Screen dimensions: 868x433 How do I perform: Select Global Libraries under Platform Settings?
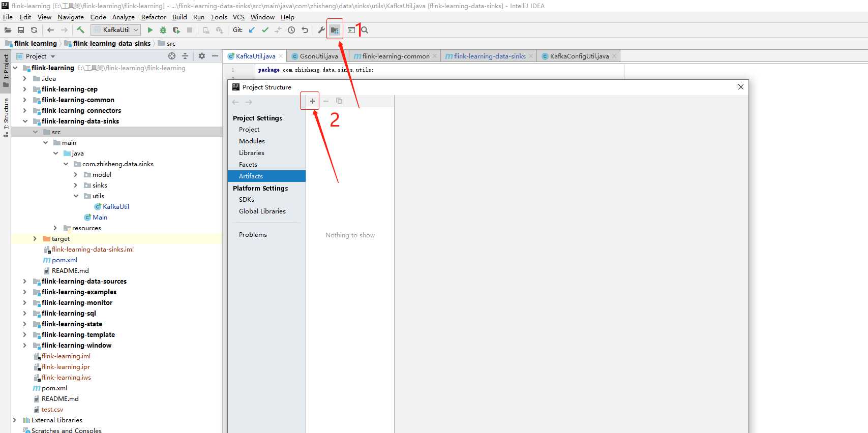coord(262,211)
